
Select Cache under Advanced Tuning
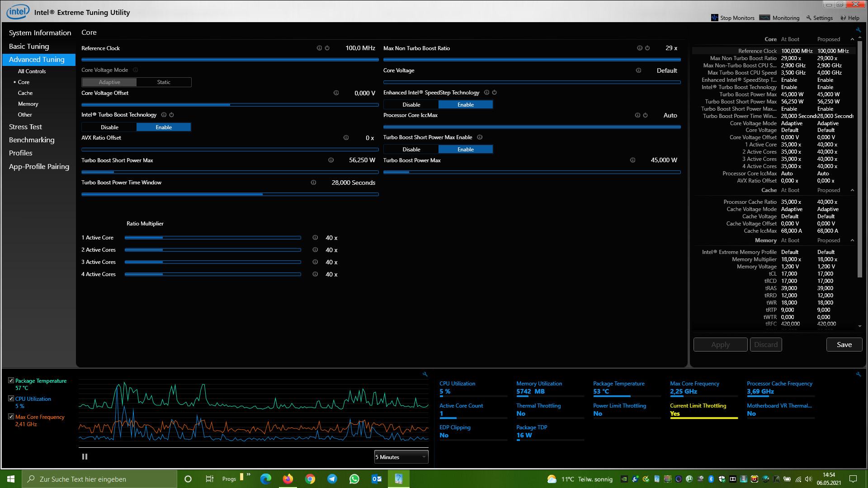(25, 93)
